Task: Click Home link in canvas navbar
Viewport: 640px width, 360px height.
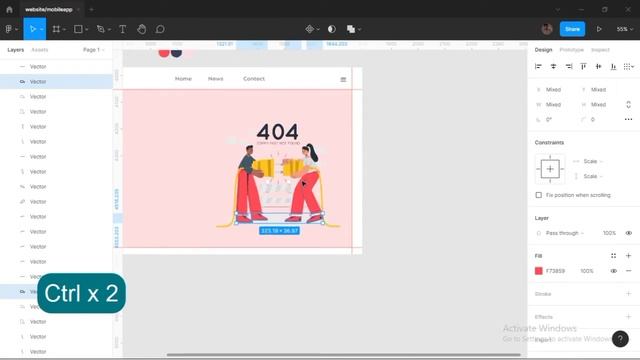Action: click(183, 78)
